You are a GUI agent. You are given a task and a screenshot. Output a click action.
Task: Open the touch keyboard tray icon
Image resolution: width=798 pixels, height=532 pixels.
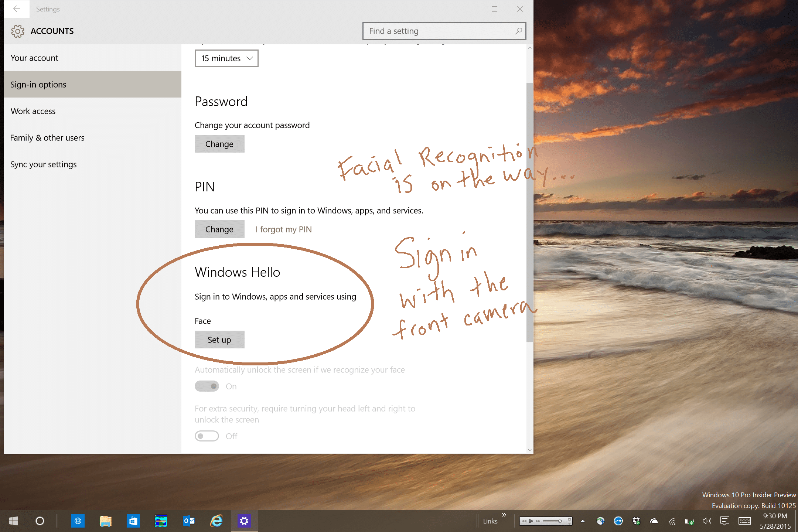click(744, 521)
